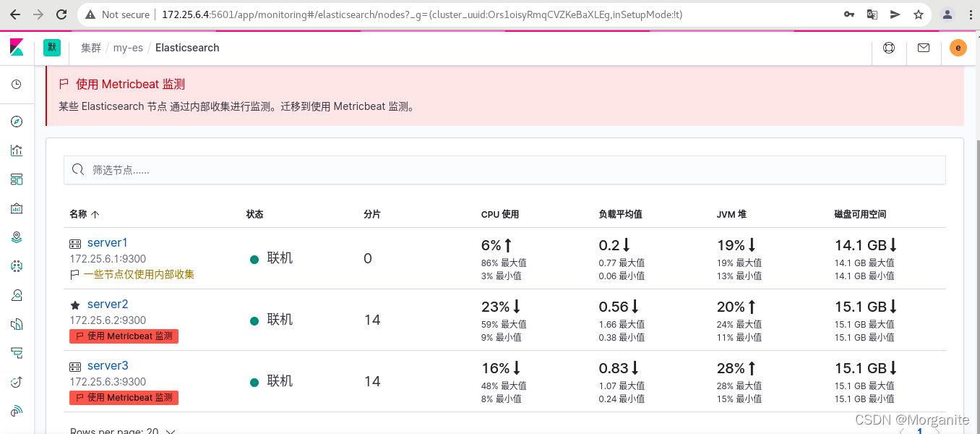Open the server3 node link
Viewport: 980px width, 434px height.
tap(107, 366)
